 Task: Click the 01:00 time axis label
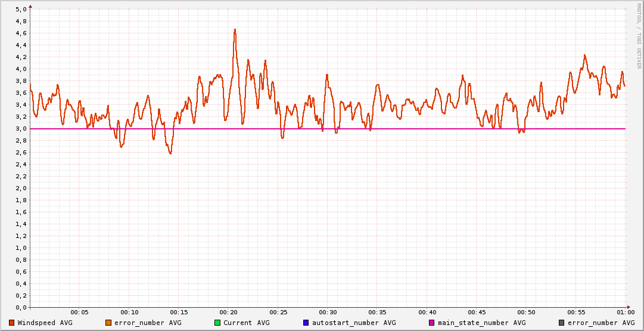coord(626,313)
